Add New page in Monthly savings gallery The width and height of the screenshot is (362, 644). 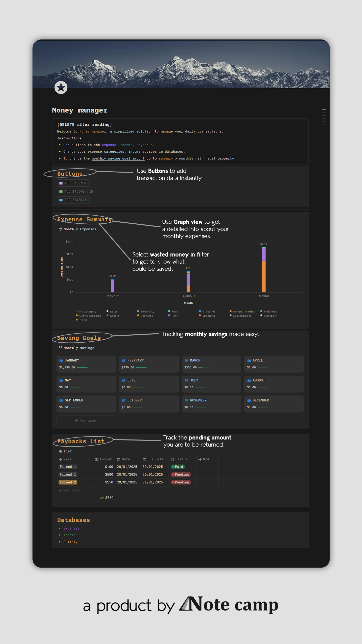coord(86,420)
